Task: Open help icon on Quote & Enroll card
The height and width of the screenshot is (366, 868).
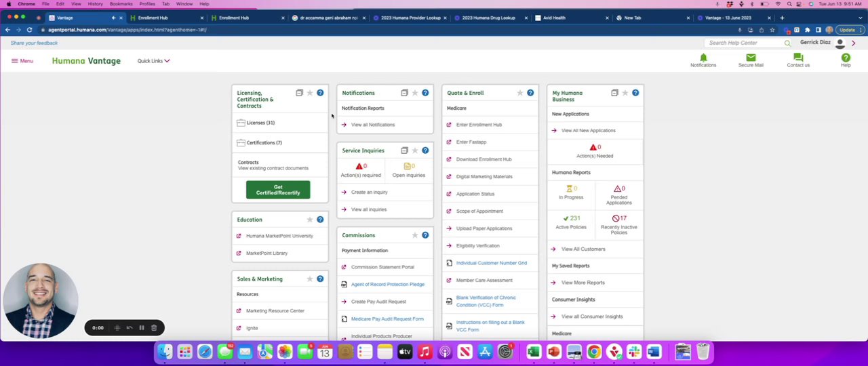Action: coord(530,93)
